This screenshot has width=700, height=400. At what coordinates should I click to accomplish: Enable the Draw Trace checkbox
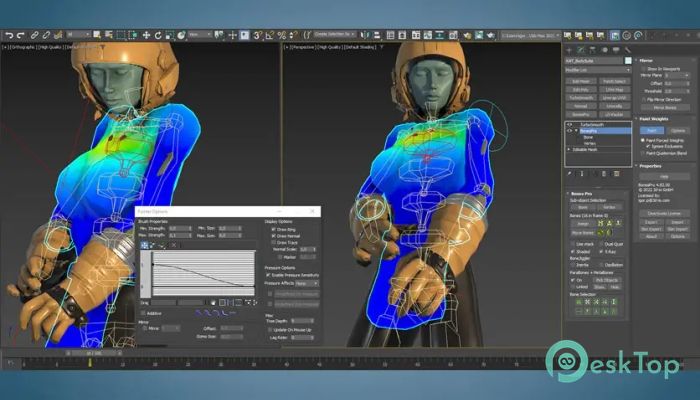point(273,242)
